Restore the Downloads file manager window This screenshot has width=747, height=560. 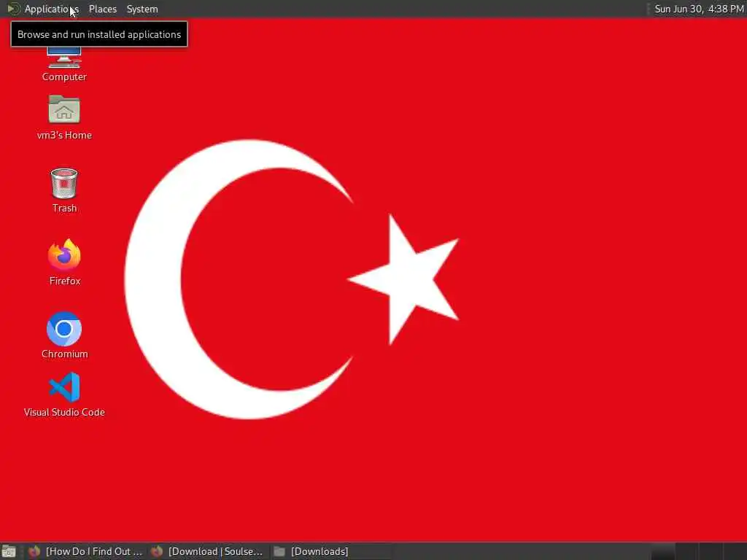[x=330, y=551]
